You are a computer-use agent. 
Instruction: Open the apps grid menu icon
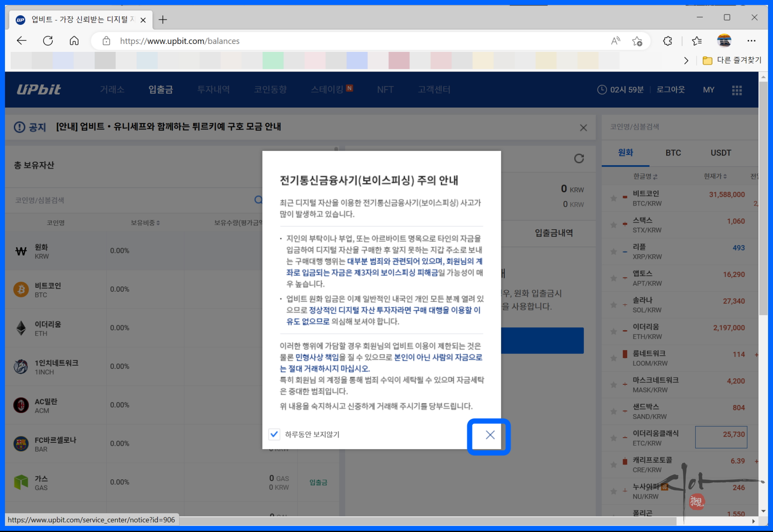click(737, 90)
